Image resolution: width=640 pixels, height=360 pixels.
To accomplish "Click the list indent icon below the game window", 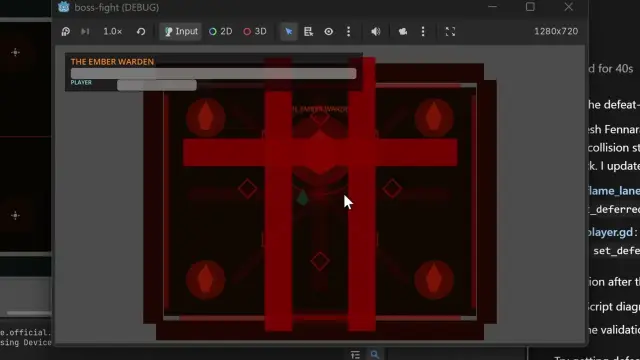I will (x=355, y=354).
